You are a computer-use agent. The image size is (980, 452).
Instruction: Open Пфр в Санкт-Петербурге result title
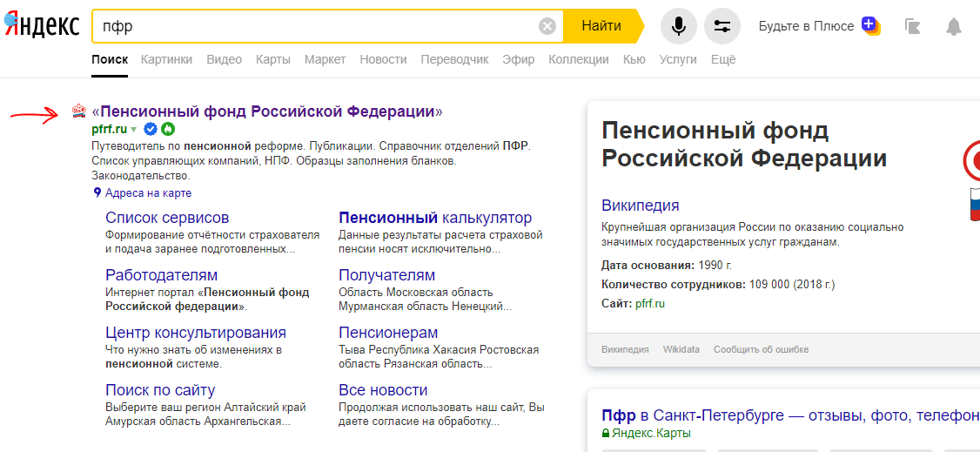point(790,415)
